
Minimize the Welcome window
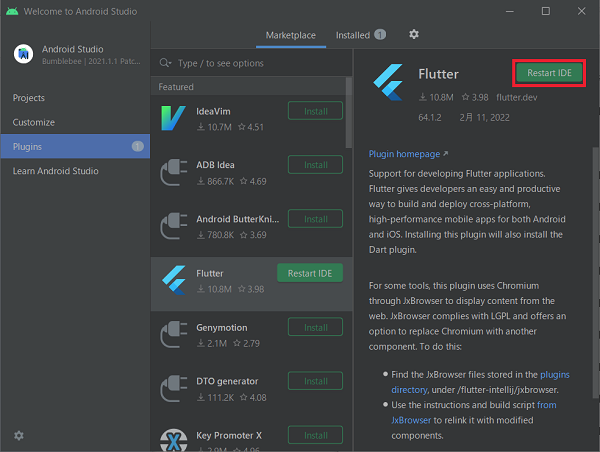coord(510,11)
